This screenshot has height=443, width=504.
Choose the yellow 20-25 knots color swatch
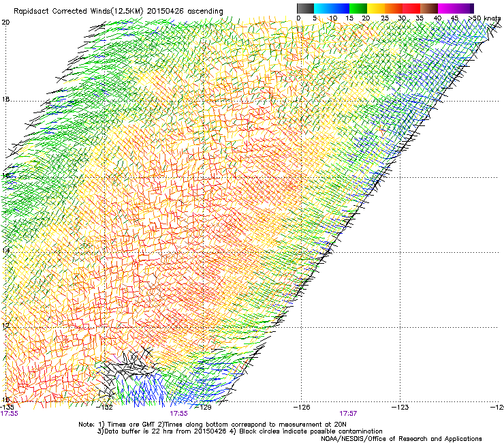click(x=376, y=8)
